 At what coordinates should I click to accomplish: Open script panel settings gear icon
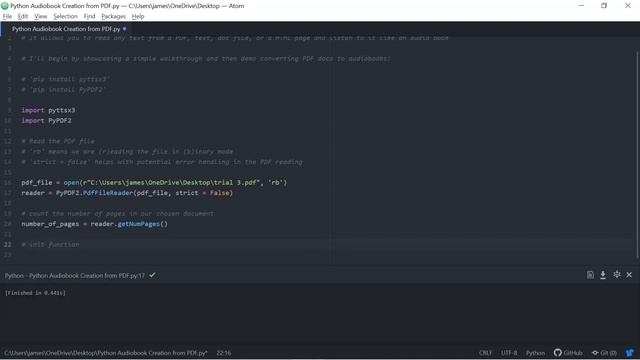(617, 275)
